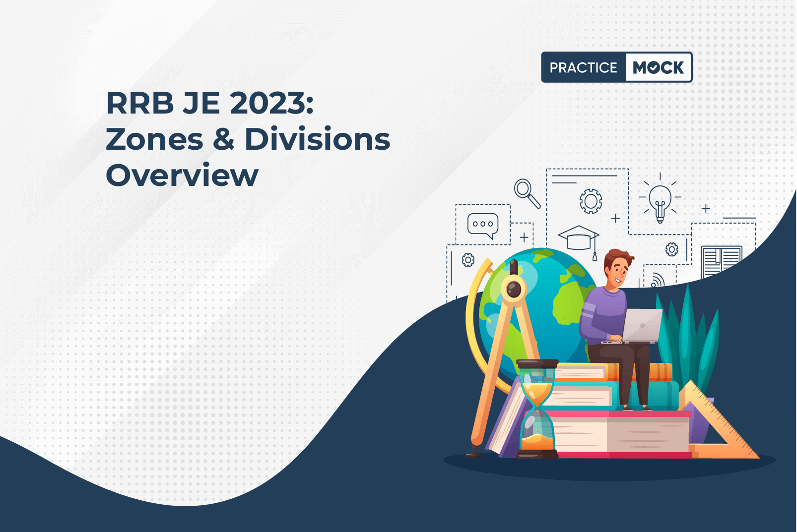Click the small gear near the open book

click(x=672, y=249)
